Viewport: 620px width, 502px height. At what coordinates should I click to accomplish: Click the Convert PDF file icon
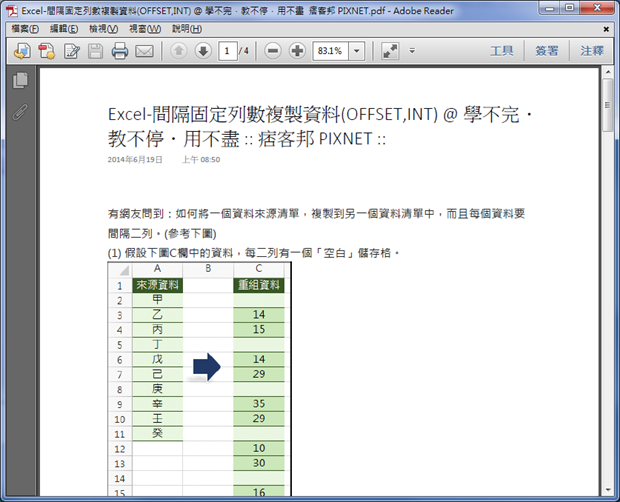point(47,51)
